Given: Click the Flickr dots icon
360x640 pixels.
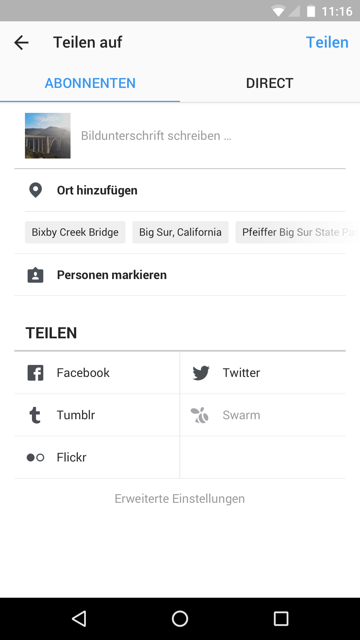Looking at the screenshot, I should pos(36,458).
